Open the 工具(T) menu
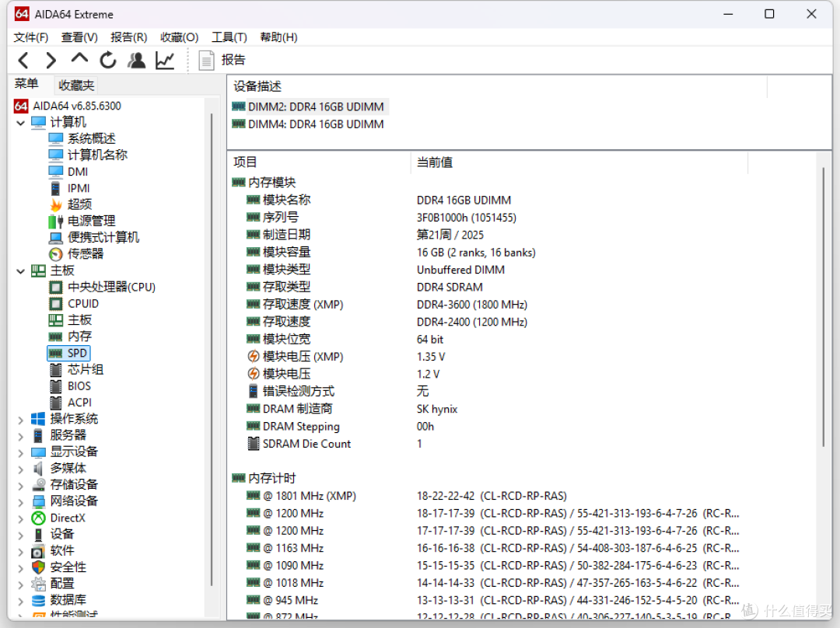This screenshot has height=628, width=840. (x=229, y=37)
